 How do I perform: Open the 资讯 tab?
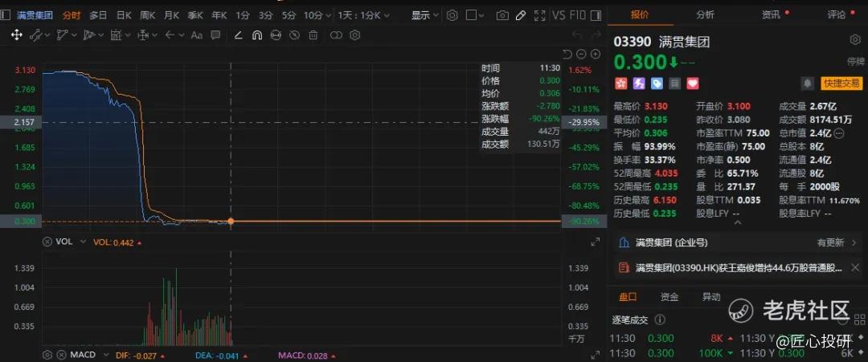tap(770, 15)
